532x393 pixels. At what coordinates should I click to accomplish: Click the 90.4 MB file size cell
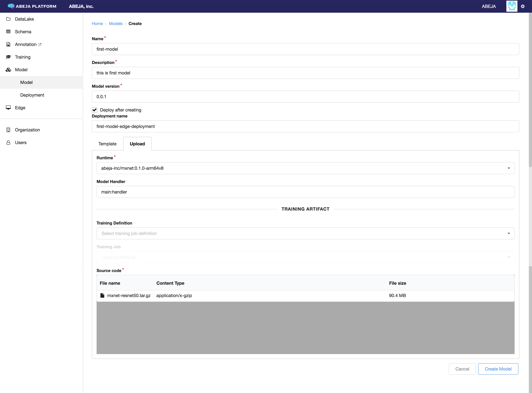397,295
